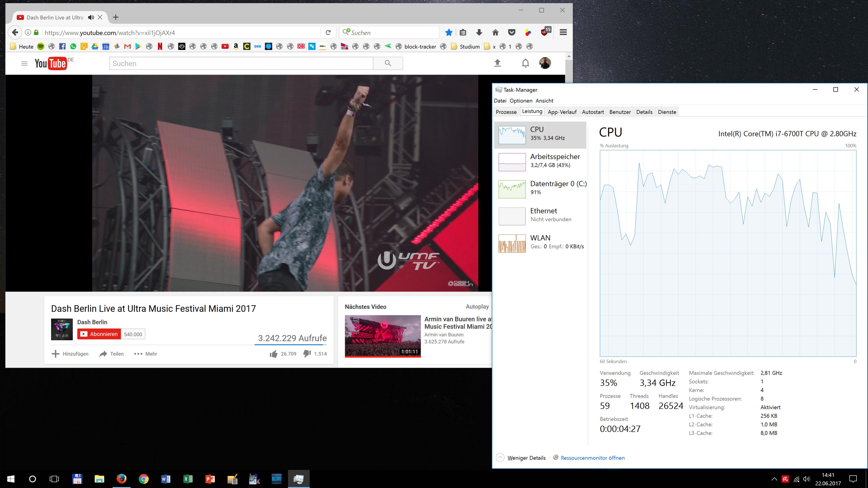Click the thumbs down dislike icon
The height and width of the screenshot is (488, 868).
(x=307, y=354)
